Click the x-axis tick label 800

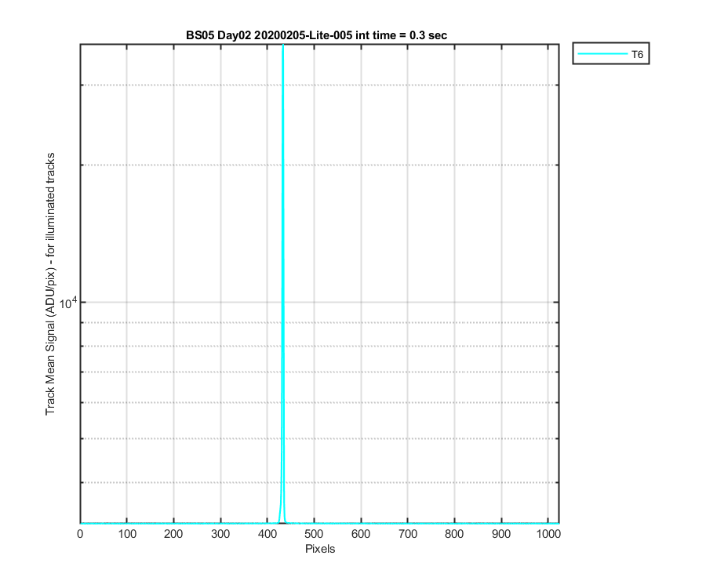pyautogui.click(x=454, y=534)
